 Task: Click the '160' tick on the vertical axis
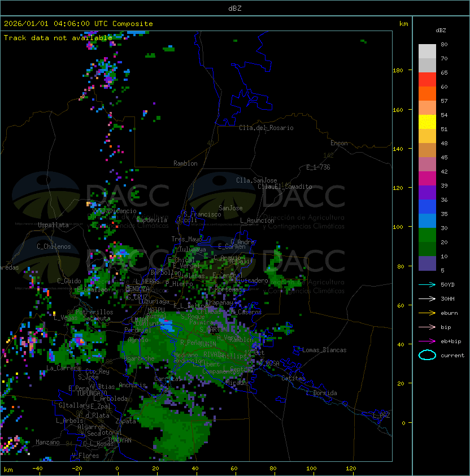click(x=398, y=110)
